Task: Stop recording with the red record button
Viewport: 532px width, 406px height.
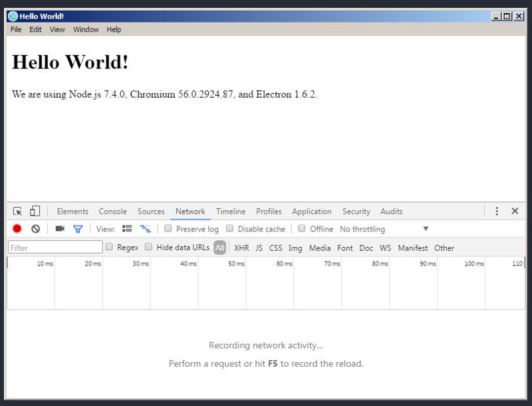Action: click(17, 229)
